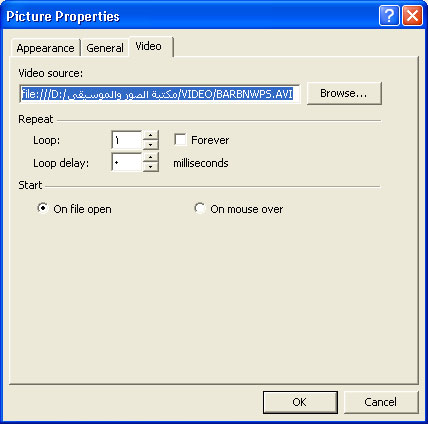Close the Picture Properties dialog
Viewport: 428px width, 424px height.
[412, 16]
